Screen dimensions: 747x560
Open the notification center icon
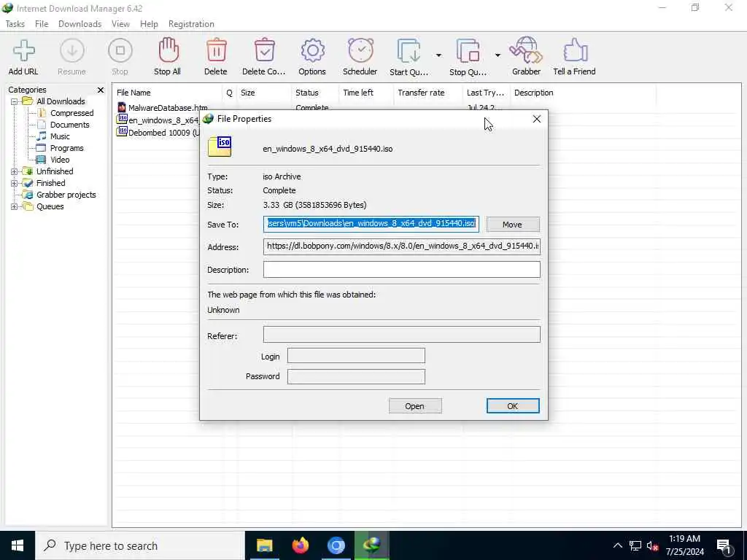coord(724,546)
